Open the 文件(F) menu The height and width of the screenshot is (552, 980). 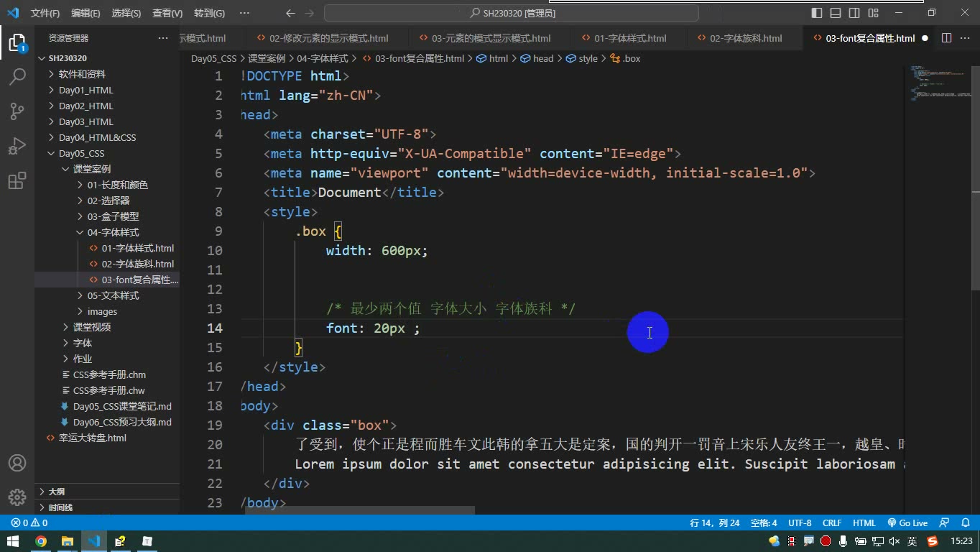[x=45, y=13]
